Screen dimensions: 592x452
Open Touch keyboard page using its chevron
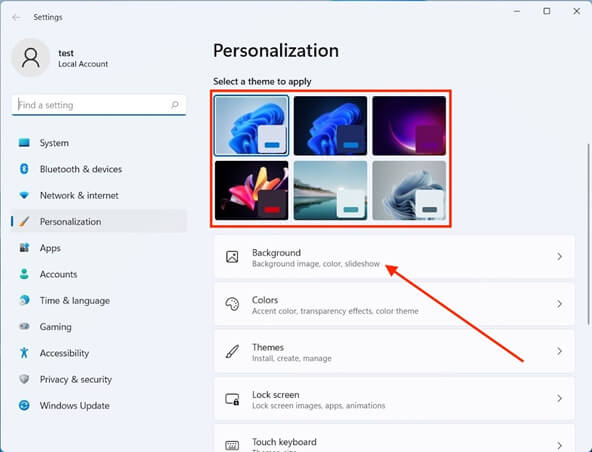point(559,446)
